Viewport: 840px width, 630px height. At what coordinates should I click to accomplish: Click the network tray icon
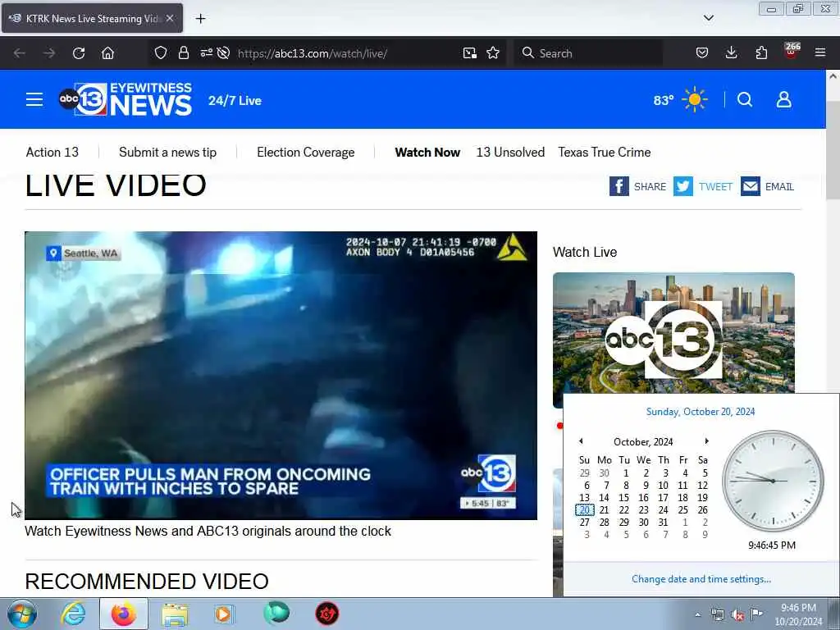point(718,615)
